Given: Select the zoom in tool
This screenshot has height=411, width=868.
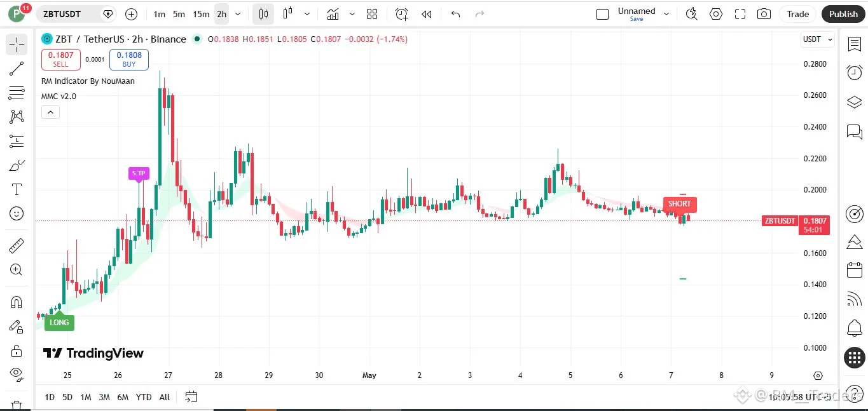Looking at the screenshot, I should tap(17, 269).
